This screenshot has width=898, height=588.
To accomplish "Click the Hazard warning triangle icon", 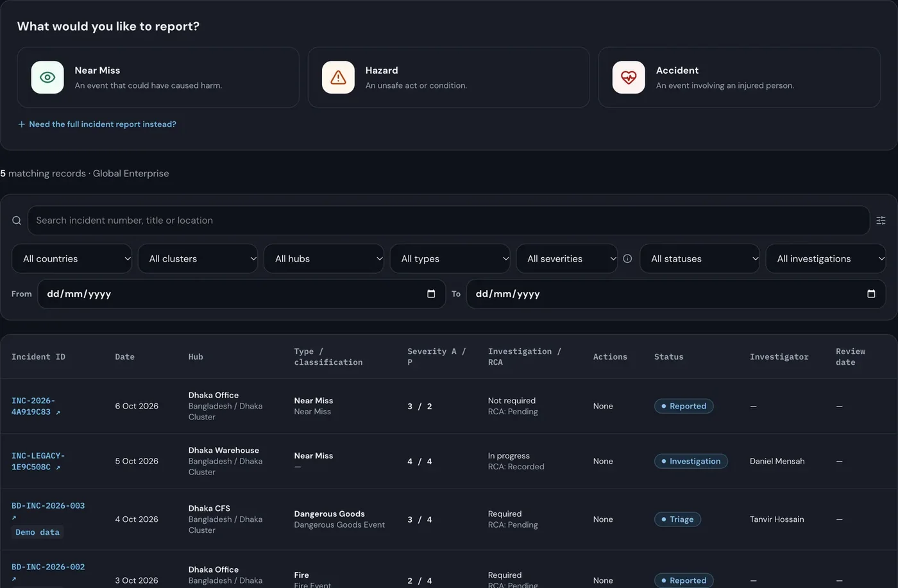I will tap(338, 78).
